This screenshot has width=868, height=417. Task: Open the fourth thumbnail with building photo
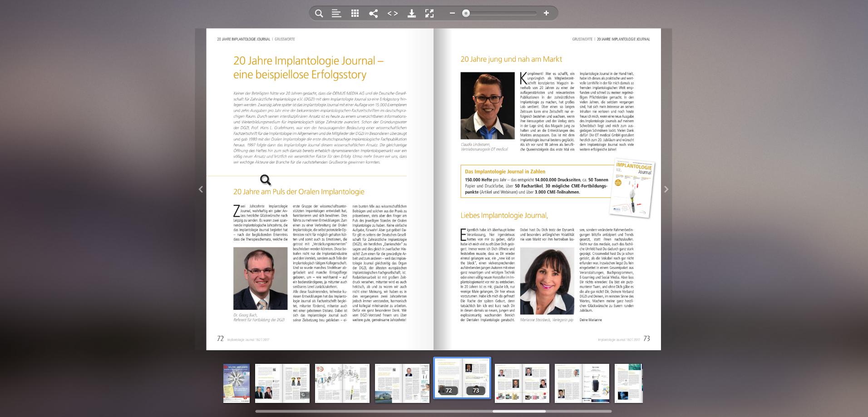(402, 383)
